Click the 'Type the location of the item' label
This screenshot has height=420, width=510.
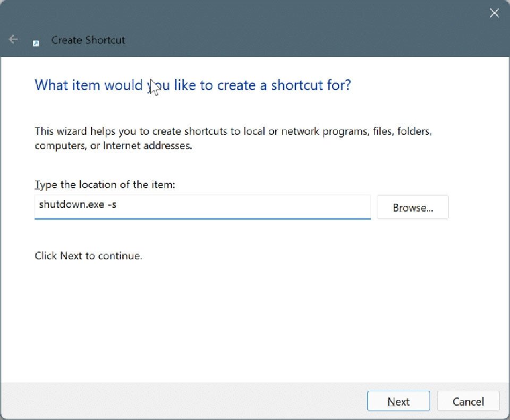pyautogui.click(x=105, y=184)
